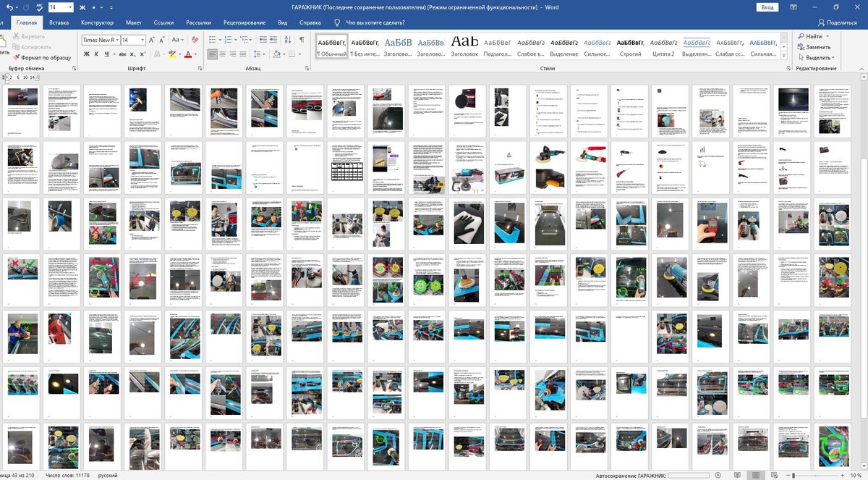The width and height of the screenshot is (868, 480).
Task: Toggle underline Ч formatting
Action: coord(109,54)
